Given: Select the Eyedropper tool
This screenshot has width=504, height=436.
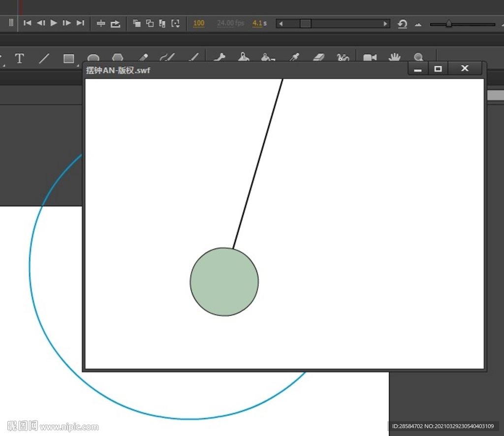Looking at the screenshot, I should tap(294, 58).
